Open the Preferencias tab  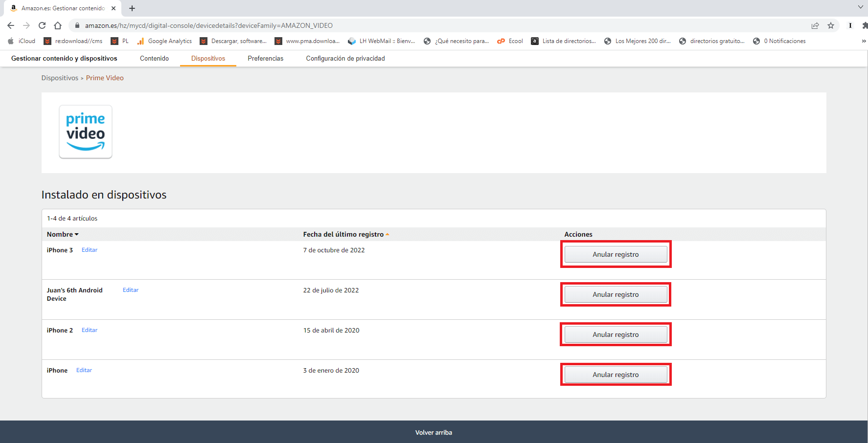click(265, 58)
